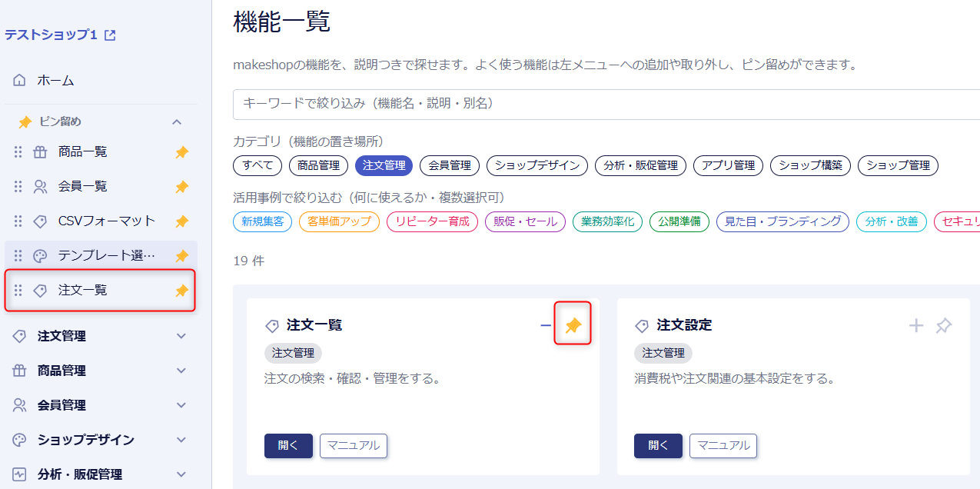Collapse the ピン留め section chevron

tap(177, 121)
